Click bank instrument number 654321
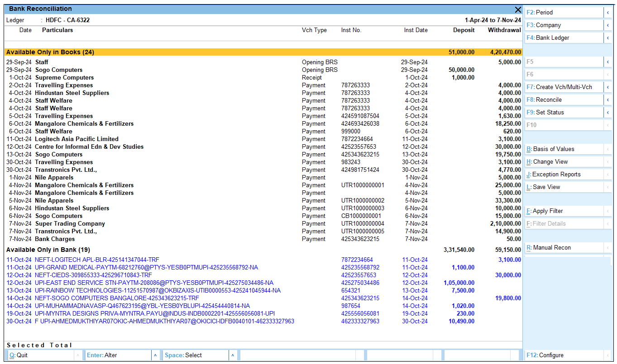The image size is (617, 364). (351, 291)
